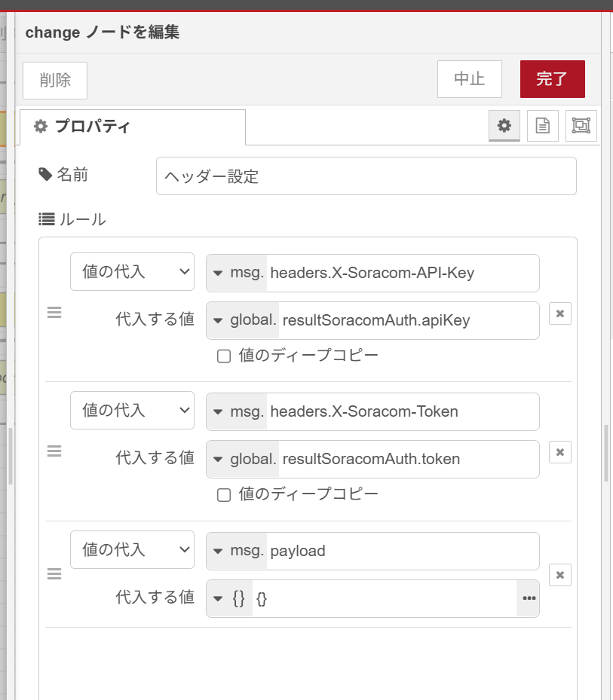Screen dimensions: 613x700
Task: Open action dropdown for X-Soracom-API-Key rule
Action: [132, 272]
